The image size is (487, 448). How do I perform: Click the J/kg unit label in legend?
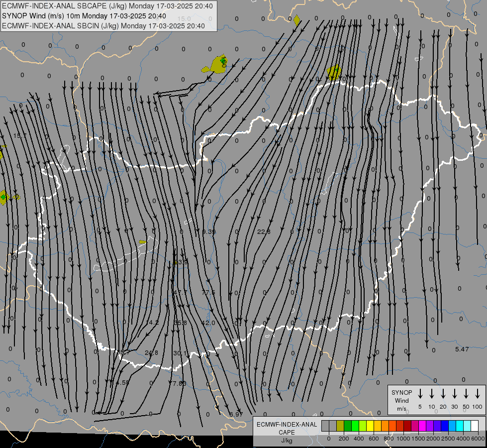click(287, 441)
